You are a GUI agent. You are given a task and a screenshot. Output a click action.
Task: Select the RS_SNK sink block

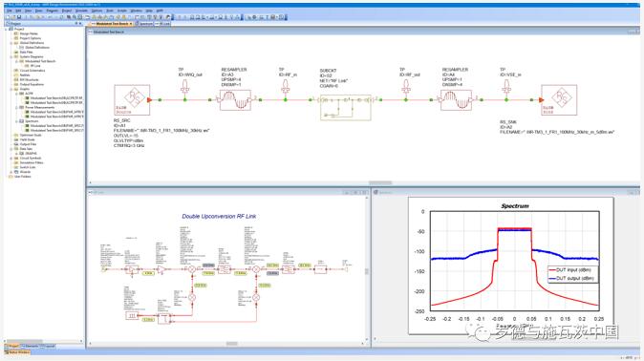point(559,99)
